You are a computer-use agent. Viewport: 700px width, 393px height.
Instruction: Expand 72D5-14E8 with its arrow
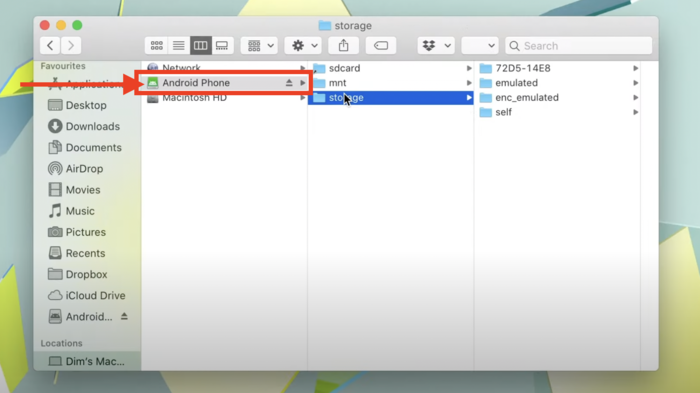click(x=635, y=68)
